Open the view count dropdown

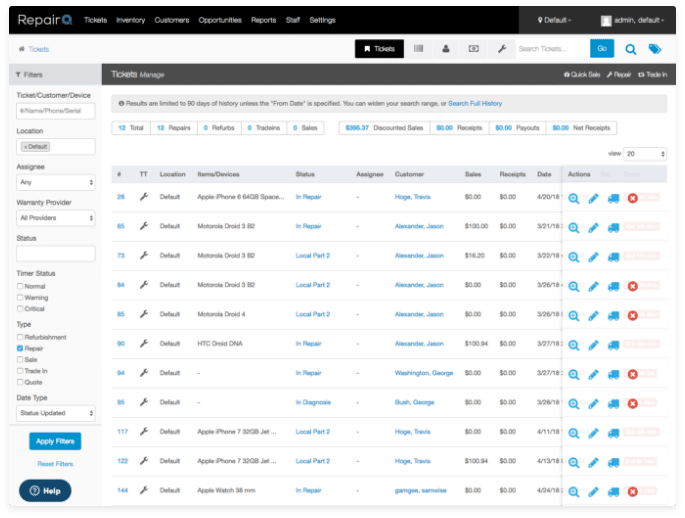pos(645,154)
